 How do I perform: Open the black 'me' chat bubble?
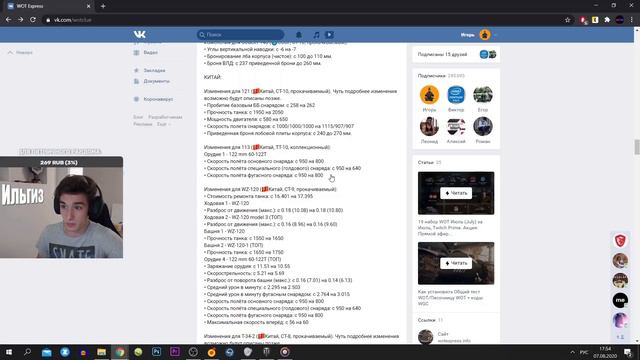[x=620, y=300]
